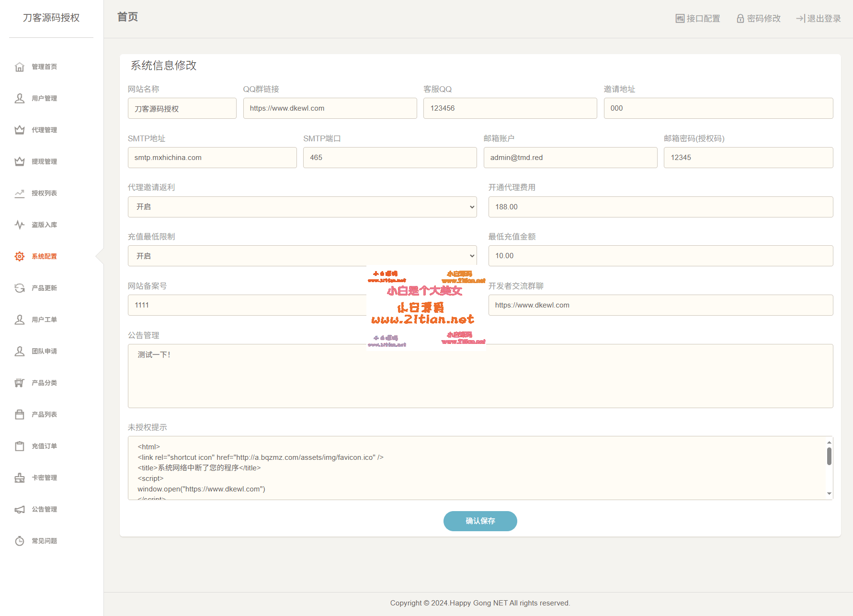Open the 充值最低限制 dropdown
This screenshot has width=853, height=616.
[x=302, y=256]
